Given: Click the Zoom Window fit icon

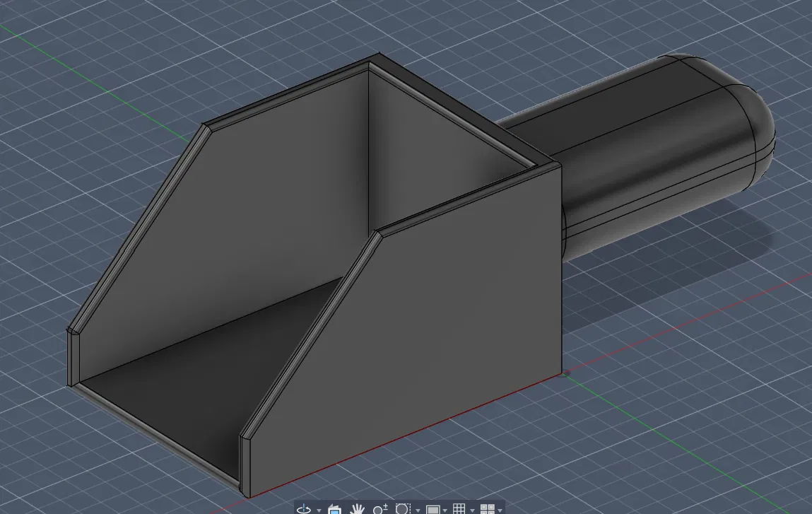Looking at the screenshot, I should (403, 509).
